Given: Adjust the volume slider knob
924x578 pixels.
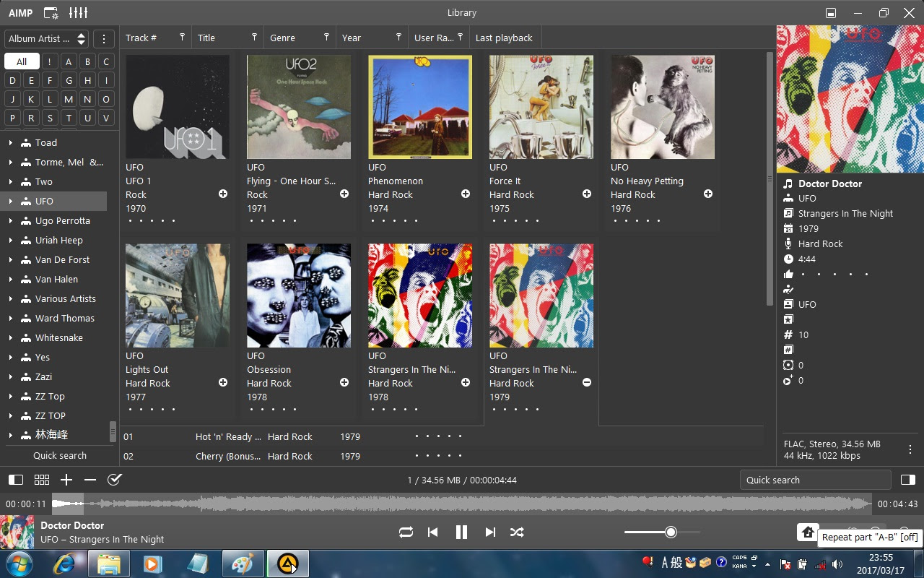Looking at the screenshot, I should (671, 532).
